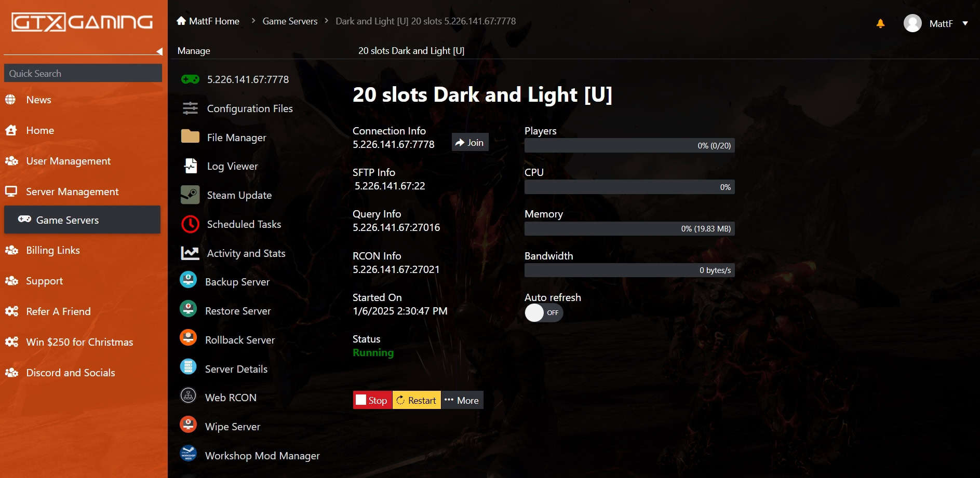Open the Configuration Files sliders icon
This screenshot has height=478, width=980.
(190, 108)
